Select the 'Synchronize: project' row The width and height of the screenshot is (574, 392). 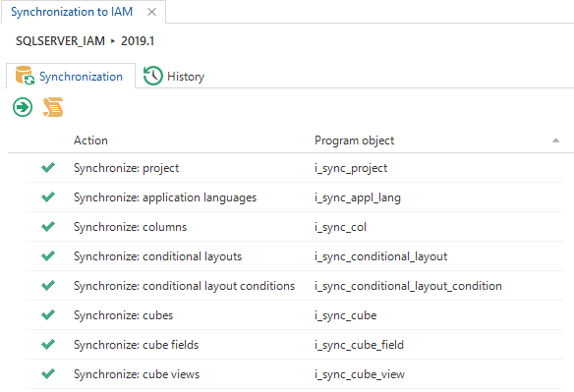point(295,168)
